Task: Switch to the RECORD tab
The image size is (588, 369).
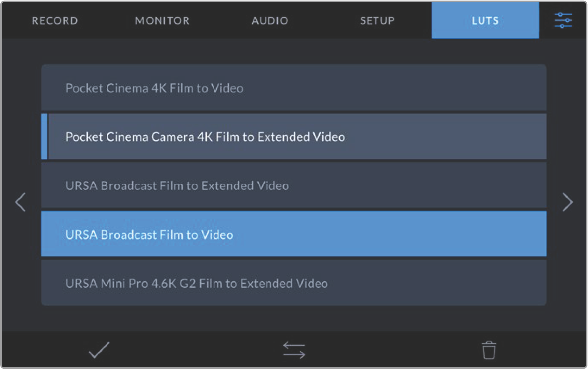Action: coord(54,21)
